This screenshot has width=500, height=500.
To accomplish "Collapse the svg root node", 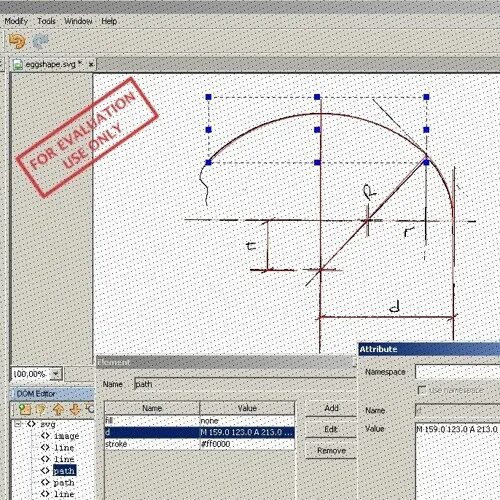I will (x=18, y=424).
